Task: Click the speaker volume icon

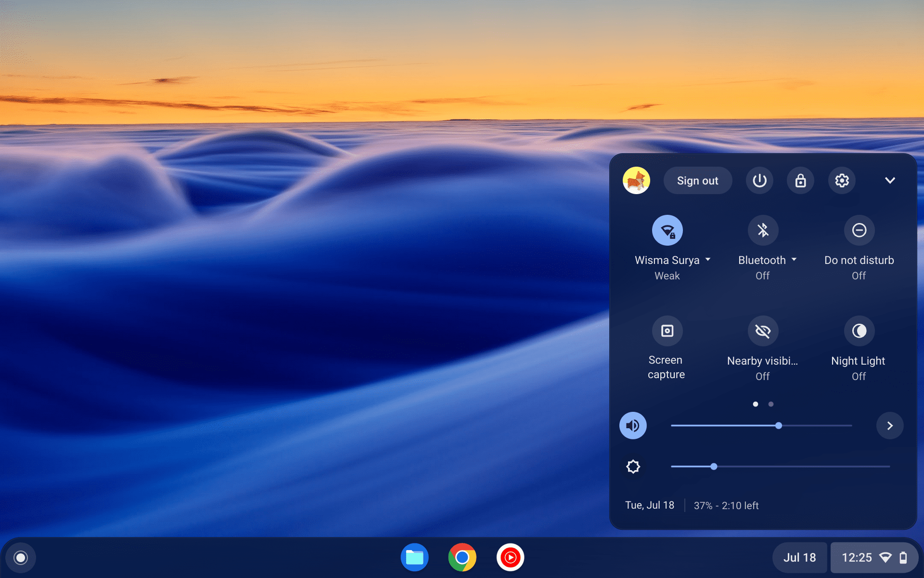Action: pyautogui.click(x=633, y=425)
